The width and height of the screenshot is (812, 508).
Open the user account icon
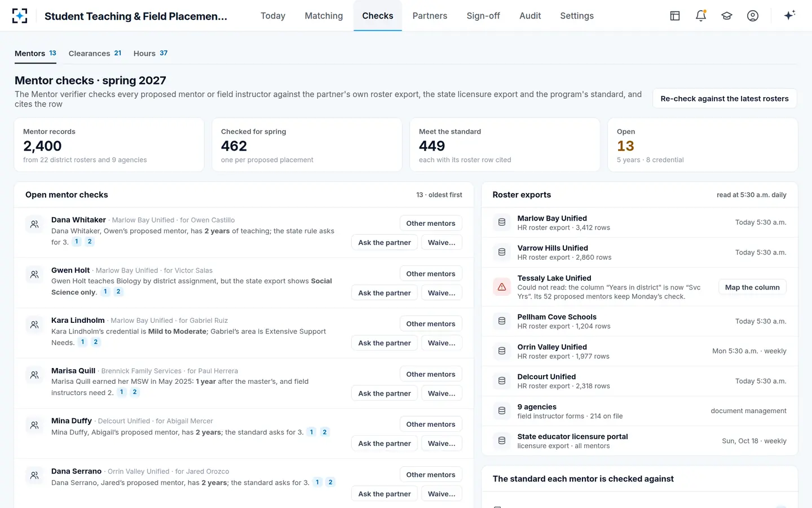click(x=753, y=16)
